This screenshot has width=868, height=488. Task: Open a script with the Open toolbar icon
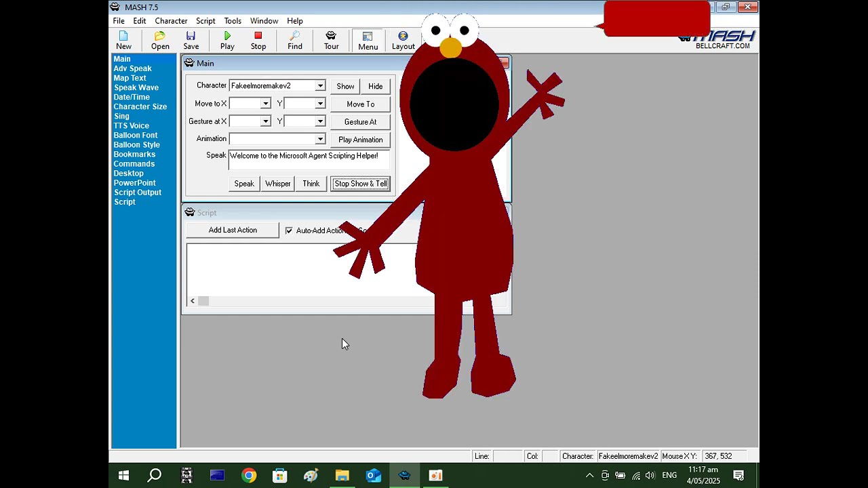tap(160, 41)
